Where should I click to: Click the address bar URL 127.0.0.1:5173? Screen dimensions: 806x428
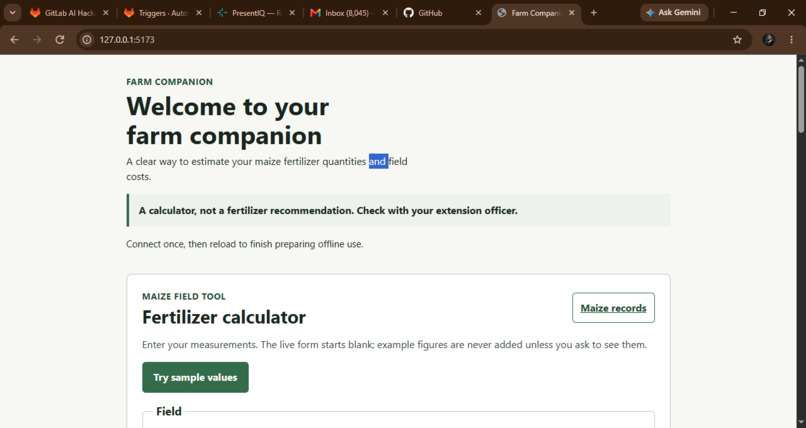pos(127,40)
